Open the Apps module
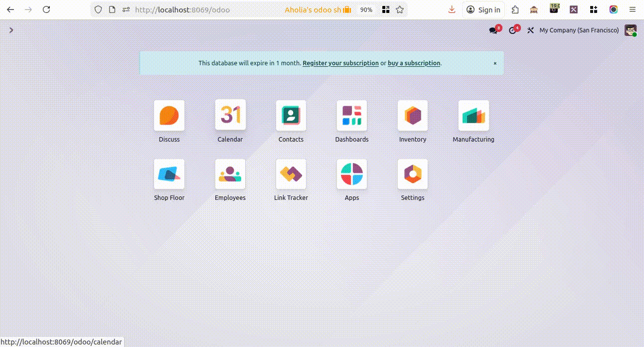Image resolution: width=644 pixels, height=347 pixels. click(x=352, y=174)
